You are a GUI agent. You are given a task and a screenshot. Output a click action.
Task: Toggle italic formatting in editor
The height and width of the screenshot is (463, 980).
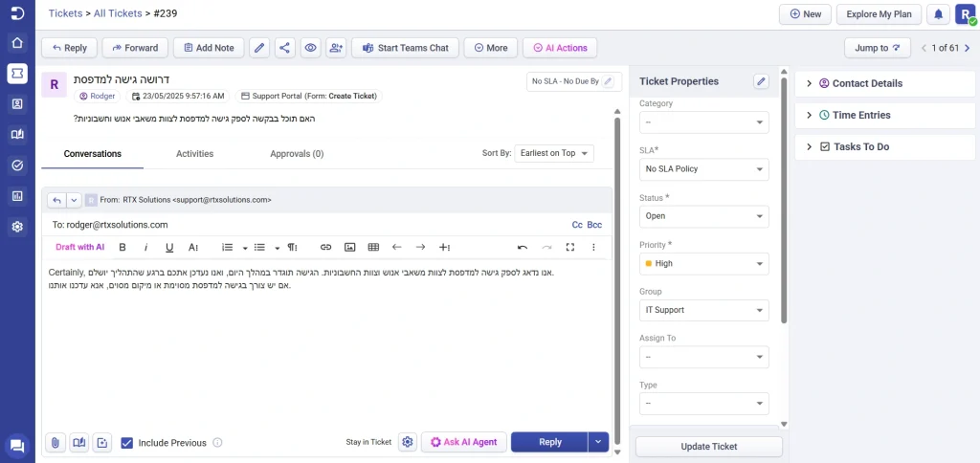coord(145,248)
